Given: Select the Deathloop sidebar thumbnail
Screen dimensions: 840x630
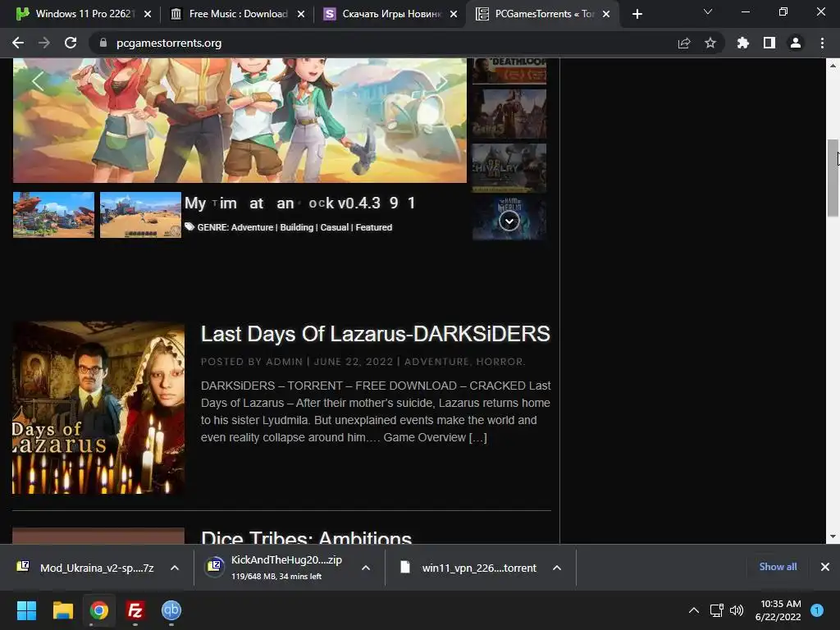Looking at the screenshot, I should coord(509,71).
